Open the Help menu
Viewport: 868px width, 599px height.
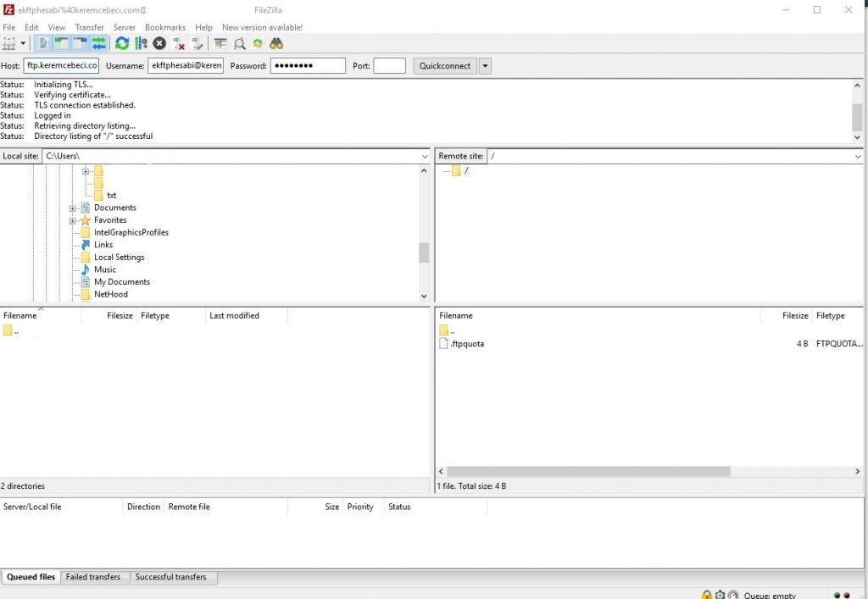click(203, 27)
